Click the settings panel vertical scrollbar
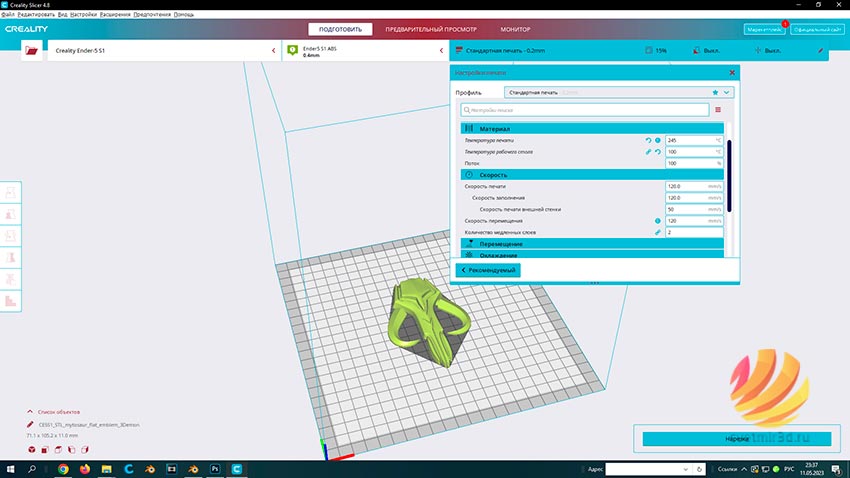 (x=729, y=176)
